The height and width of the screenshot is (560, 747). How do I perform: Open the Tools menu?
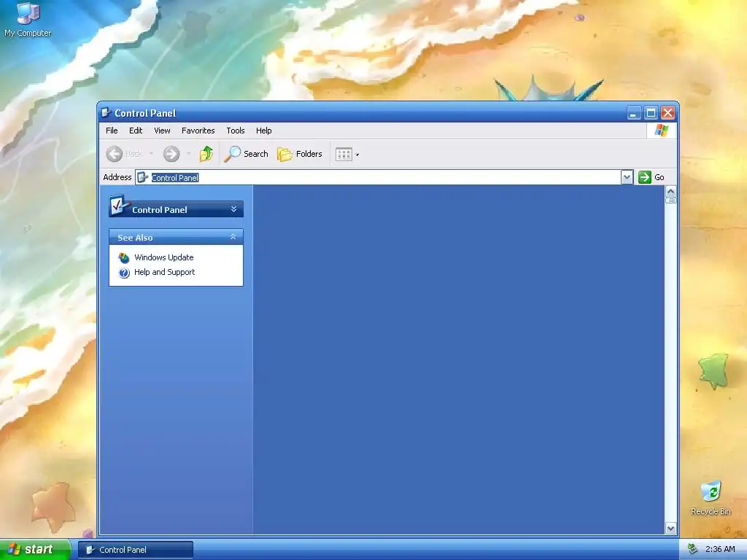click(236, 131)
